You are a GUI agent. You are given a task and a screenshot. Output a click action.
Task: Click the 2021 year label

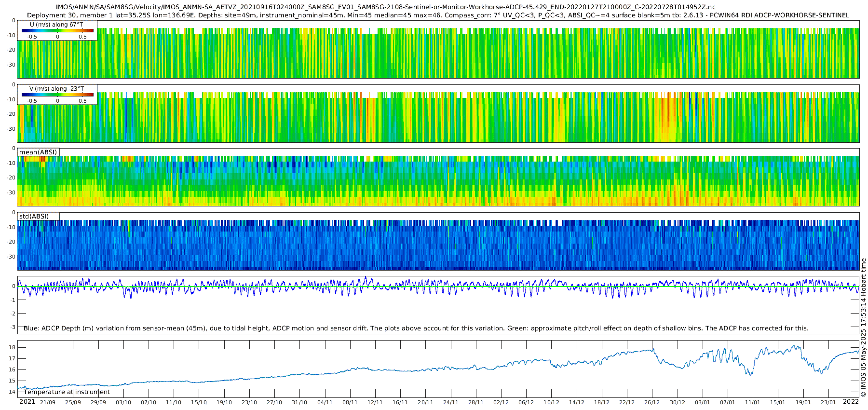pos(27,402)
